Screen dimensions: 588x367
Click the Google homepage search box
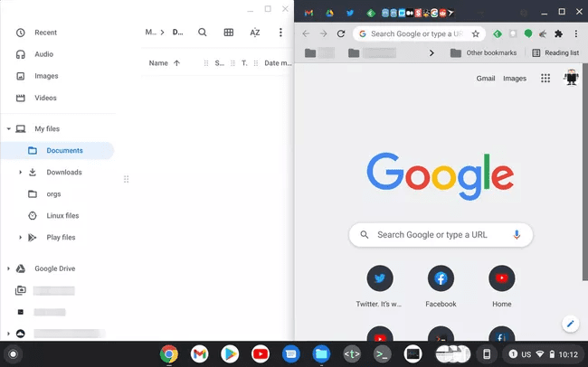click(x=441, y=235)
